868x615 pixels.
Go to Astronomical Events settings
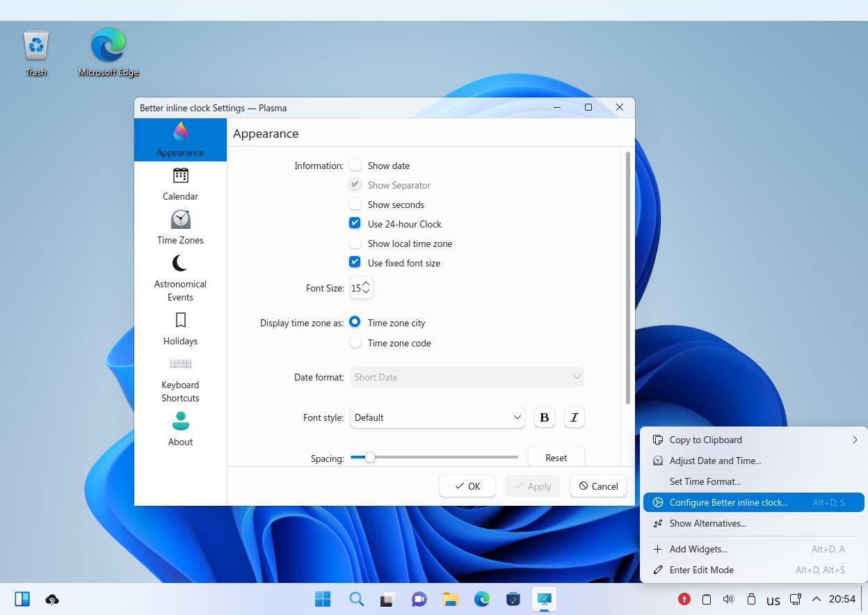(x=180, y=277)
